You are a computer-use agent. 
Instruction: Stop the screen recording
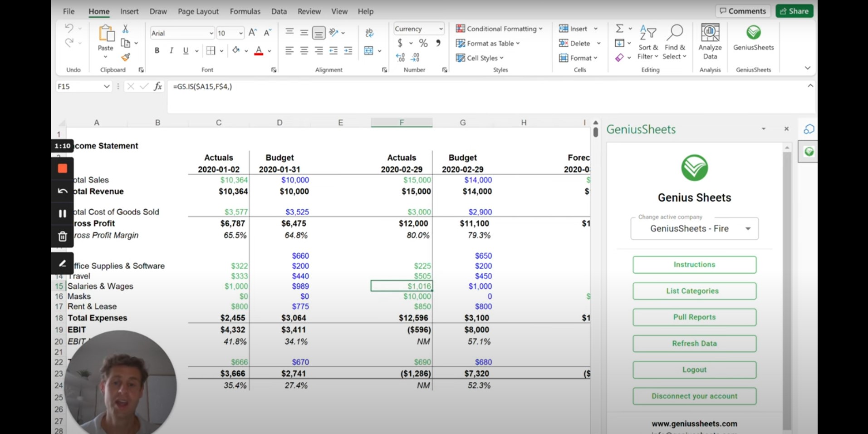(x=63, y=168)
